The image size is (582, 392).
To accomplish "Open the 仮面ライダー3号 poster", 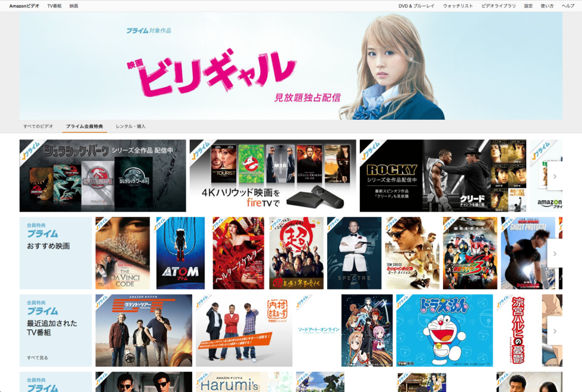I will [470, 253].
